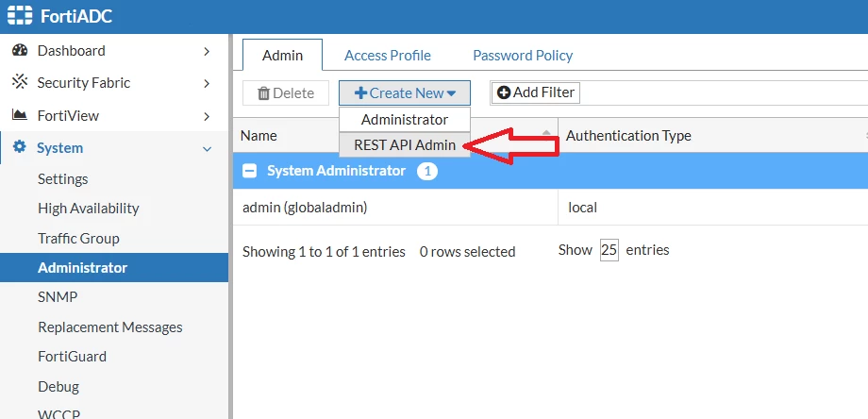Open the FortiGuard submenu item
Viewport: 868px width, 419px height.
click(72, 357)
